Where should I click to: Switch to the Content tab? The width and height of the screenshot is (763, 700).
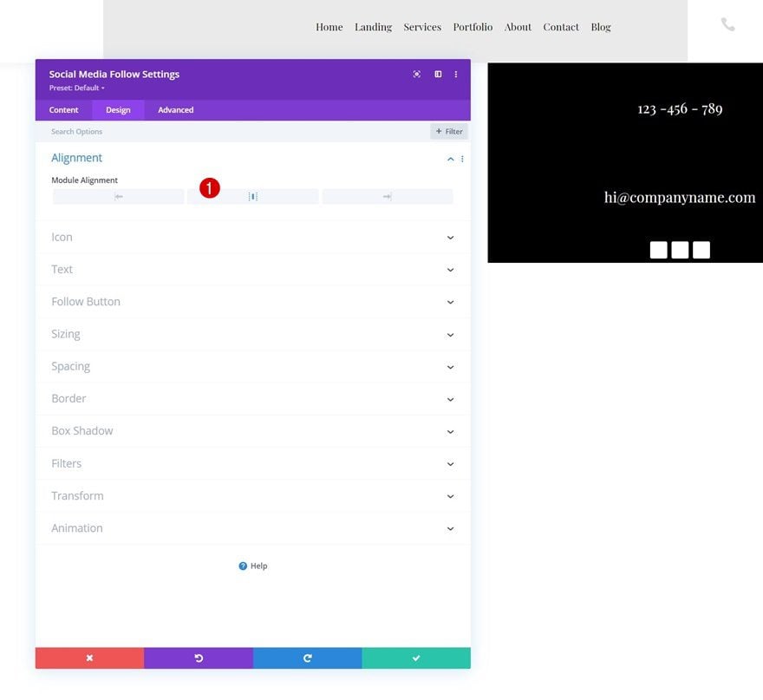coord(64,110)
